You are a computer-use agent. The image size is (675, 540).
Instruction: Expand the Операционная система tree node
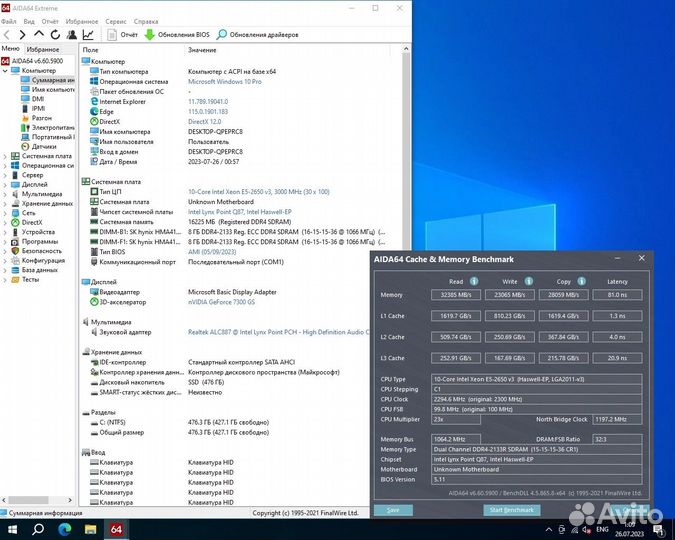[x=5, y=166]
